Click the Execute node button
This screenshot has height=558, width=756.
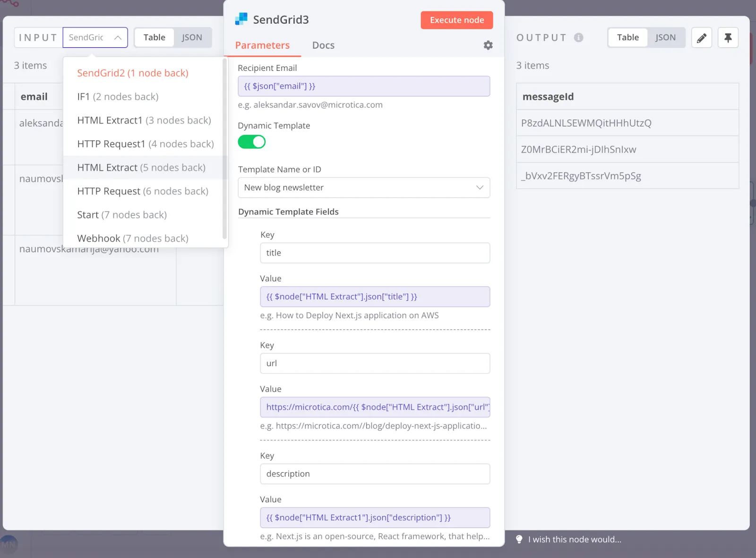coord(457,20)
